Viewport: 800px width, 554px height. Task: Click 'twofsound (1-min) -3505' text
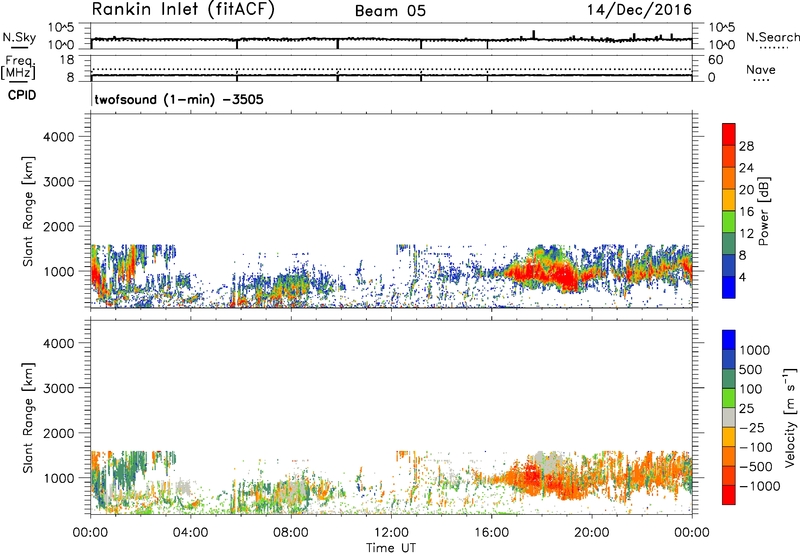click(x=179, y=99)
